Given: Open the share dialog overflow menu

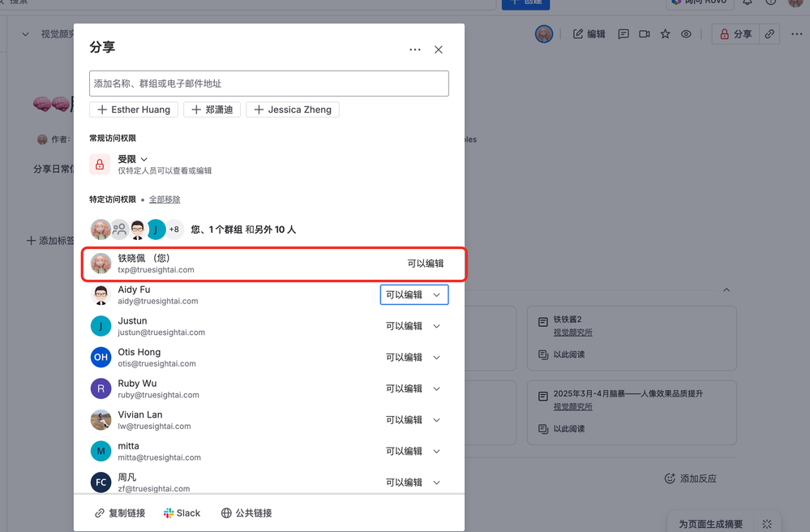Looking at the screenshot, I should coord(414,49).
